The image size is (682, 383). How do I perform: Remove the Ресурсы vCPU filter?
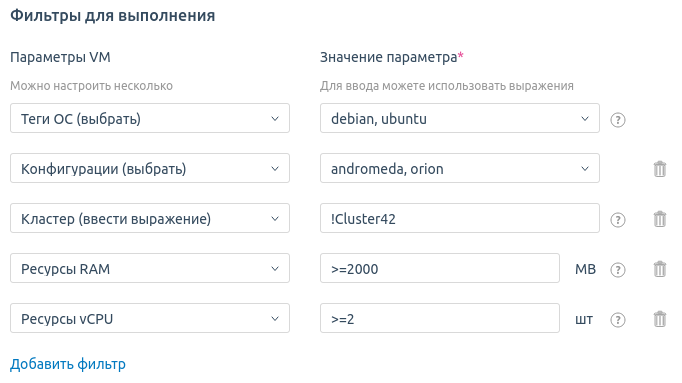(660, 319)
